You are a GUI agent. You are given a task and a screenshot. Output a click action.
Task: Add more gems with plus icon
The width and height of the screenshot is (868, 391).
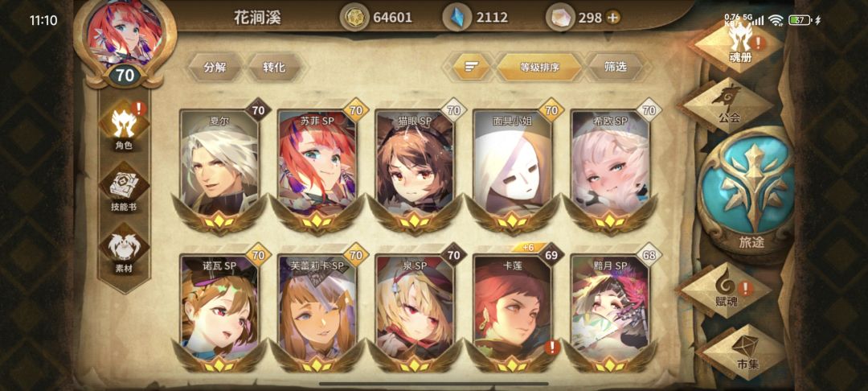coord(612,18)
